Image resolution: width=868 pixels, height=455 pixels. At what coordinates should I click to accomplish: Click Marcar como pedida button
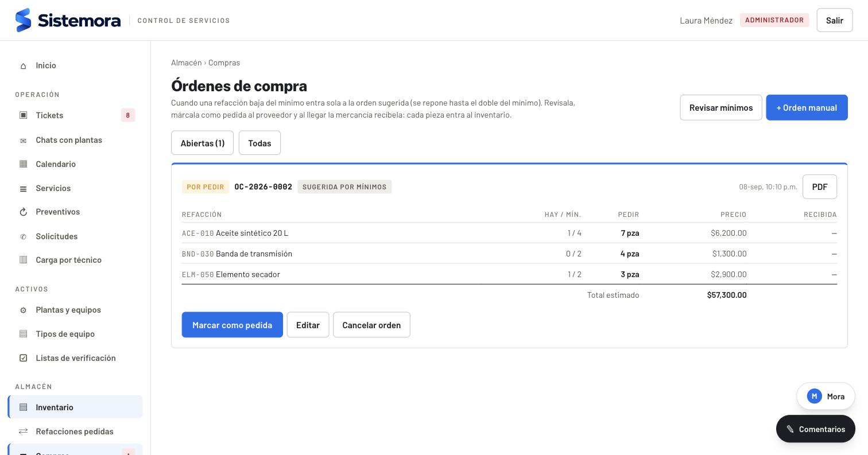coord(232,325)
